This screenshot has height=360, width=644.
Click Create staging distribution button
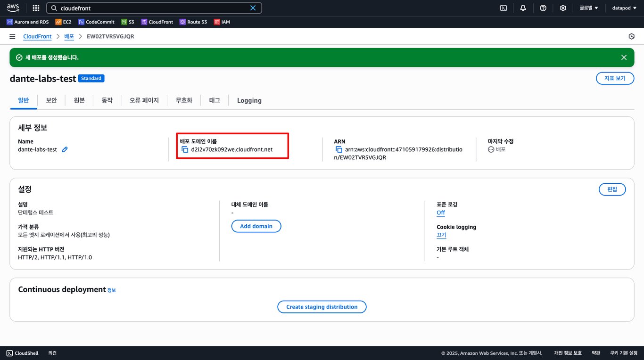(x=322, y=307)
